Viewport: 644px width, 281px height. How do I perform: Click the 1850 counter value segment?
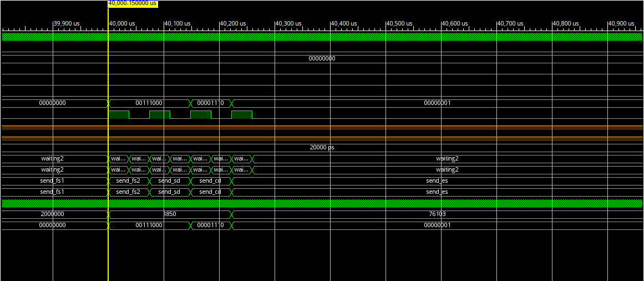tap(170, 214)
